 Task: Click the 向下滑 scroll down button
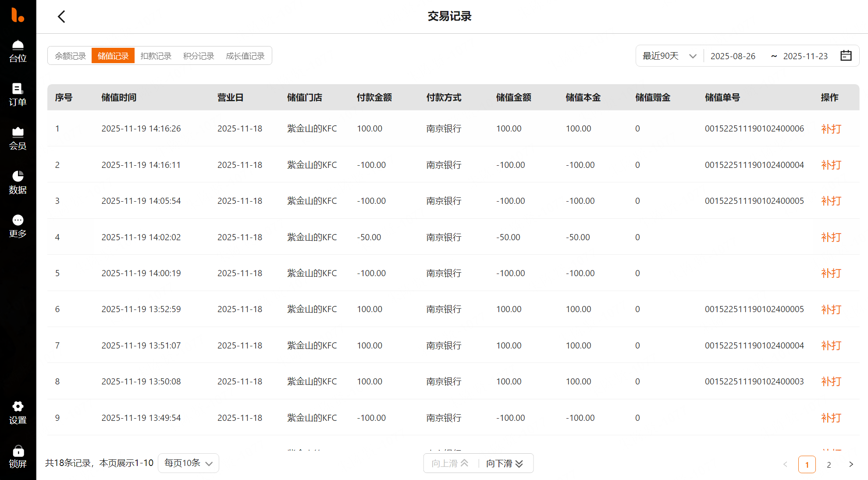tap(505, 463)
